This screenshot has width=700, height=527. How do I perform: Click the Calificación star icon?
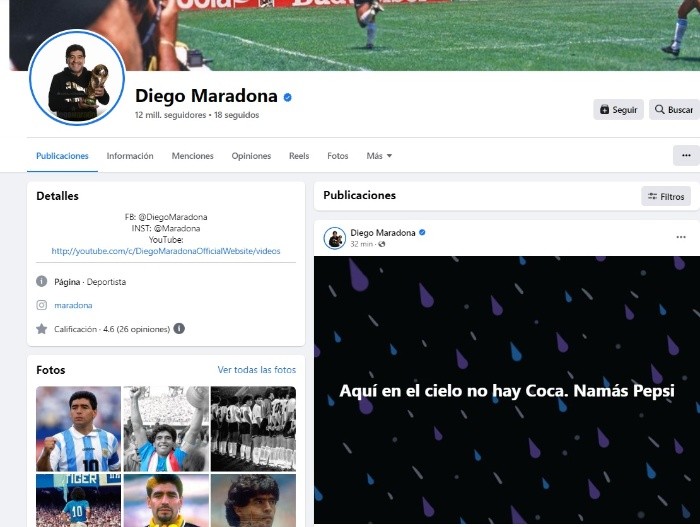[42, 329]
